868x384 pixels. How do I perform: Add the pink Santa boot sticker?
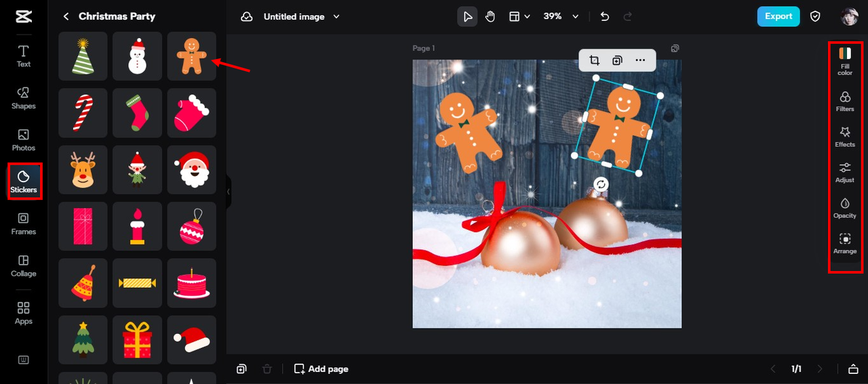192,113
